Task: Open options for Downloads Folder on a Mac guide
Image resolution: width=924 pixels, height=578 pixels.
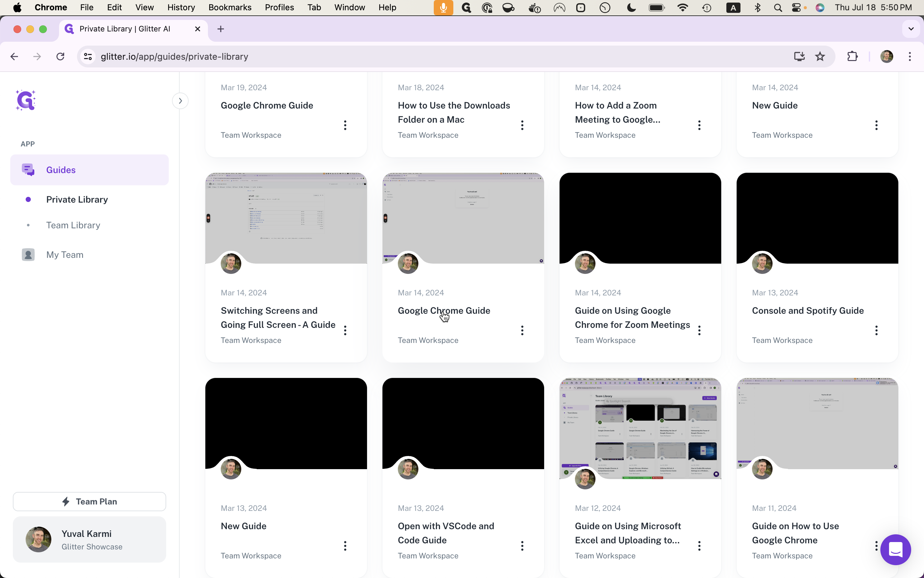Action: pos(522,125)
